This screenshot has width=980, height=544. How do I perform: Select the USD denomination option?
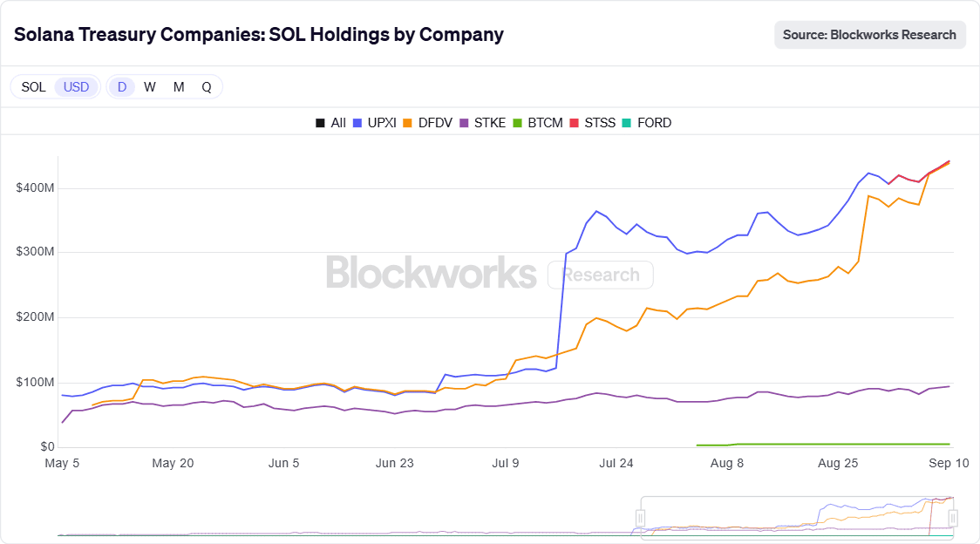77,87
